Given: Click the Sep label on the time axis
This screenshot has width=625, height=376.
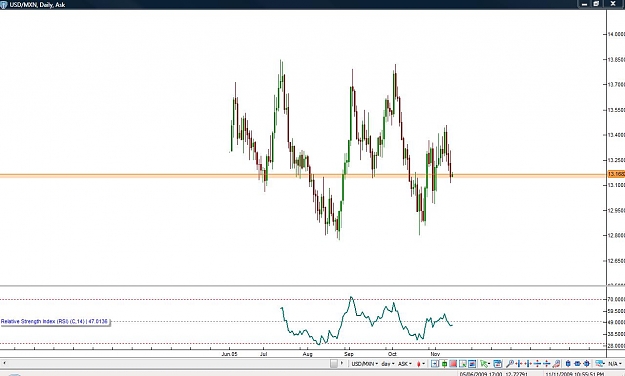Looking at the screenshot, I should click(349, 354).
